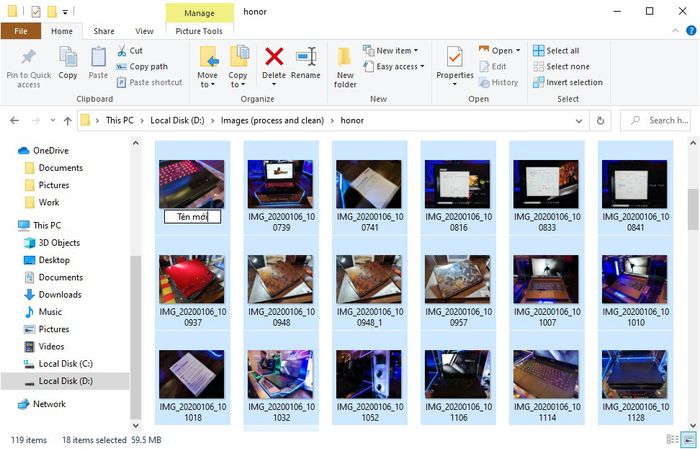Click Local Disk (D:) breadcrumb
The width and height of the screenshot is (700, 449).
coord(177,121)
